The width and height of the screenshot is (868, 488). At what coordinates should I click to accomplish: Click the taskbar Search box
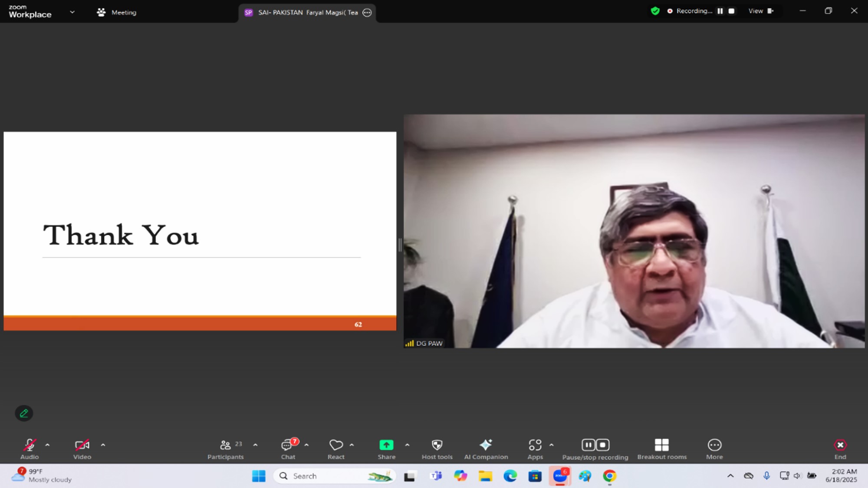click(x=335, y=476)
